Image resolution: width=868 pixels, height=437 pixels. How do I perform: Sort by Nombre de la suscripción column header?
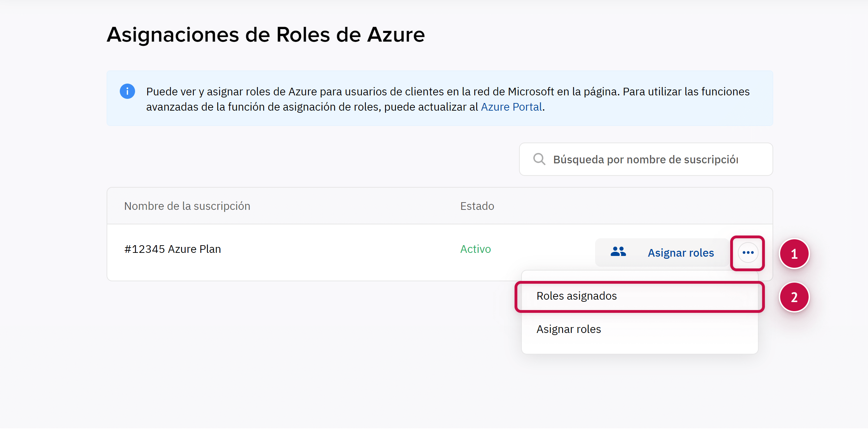tap(187, 206)
